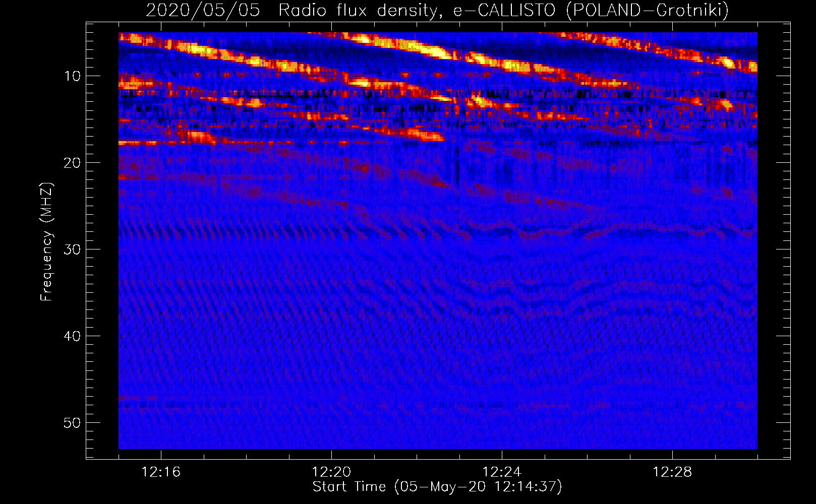This screenshot has width=816, height=504.
Task: Select the 50 MHz frequency tick label
Action: pos(72,423)
